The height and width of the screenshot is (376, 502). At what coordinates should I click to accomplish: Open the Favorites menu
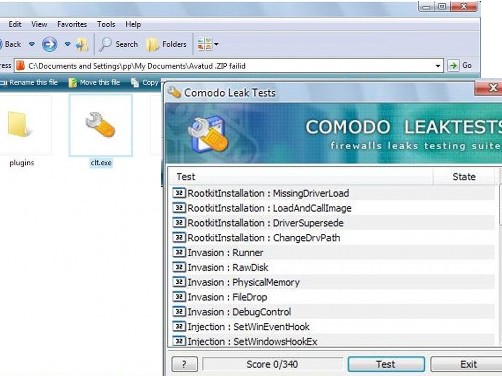tap(72, 24)
